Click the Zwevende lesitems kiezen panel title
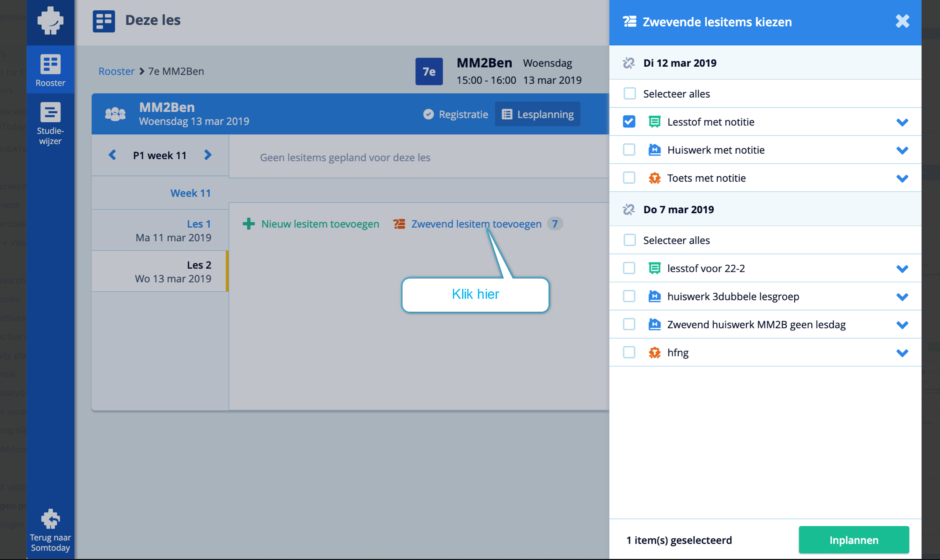The image size is (940, 560). 717,22
